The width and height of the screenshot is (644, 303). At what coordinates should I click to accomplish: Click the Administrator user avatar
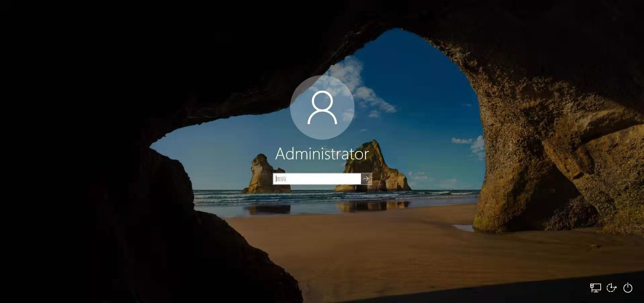click(322, 107)
